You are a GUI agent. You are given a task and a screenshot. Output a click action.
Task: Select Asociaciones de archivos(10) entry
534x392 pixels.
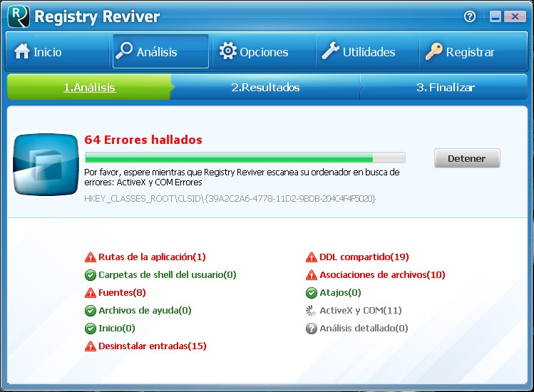tap(382, 275)
